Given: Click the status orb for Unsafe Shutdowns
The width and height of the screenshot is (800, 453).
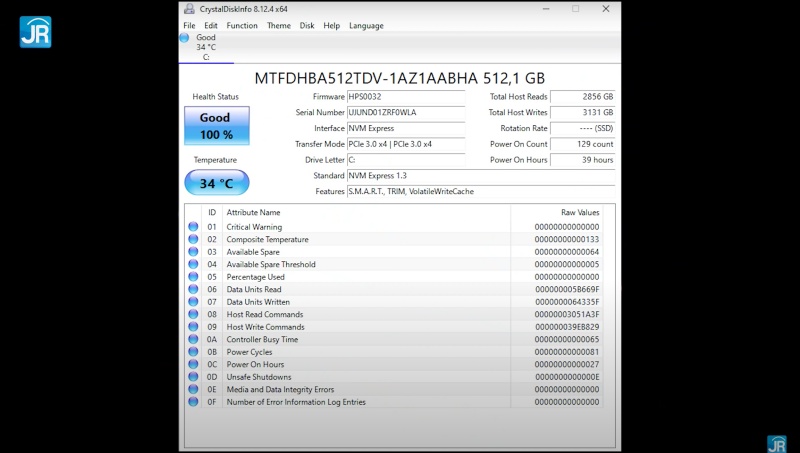Looking at the screenshot, I should pos(193,377).
